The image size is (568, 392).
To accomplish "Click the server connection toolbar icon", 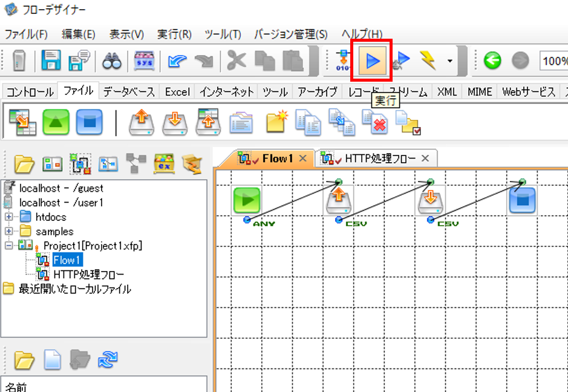I will (19, 61).
